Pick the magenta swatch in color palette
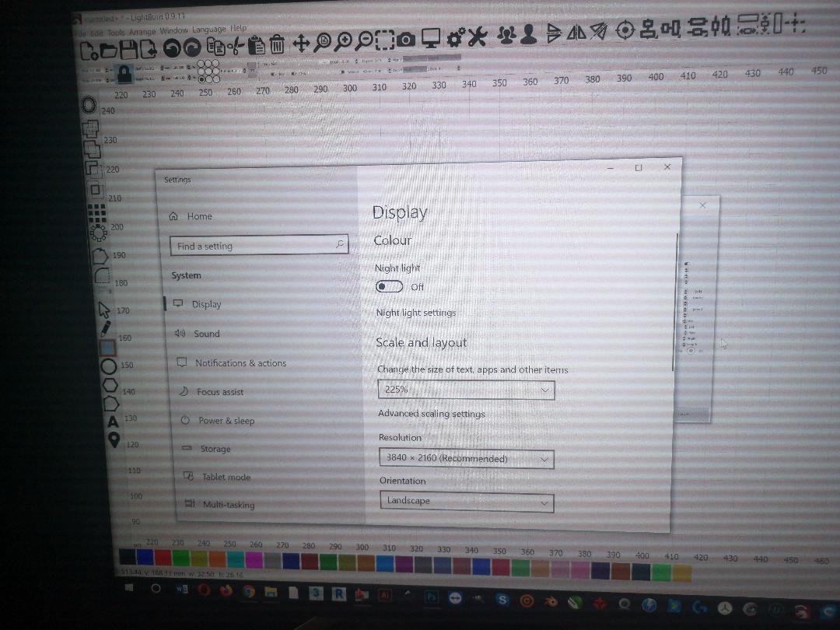 click(x=254, y=560)
